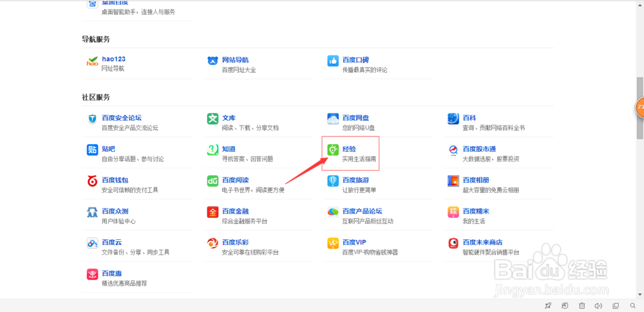Open the 百度旅游 link
The image size is (644, 312).
[355, 180]
